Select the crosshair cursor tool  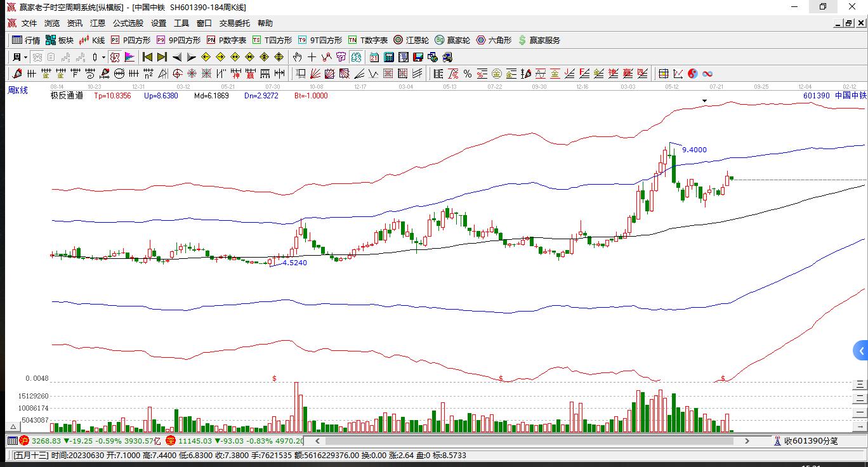312,57
